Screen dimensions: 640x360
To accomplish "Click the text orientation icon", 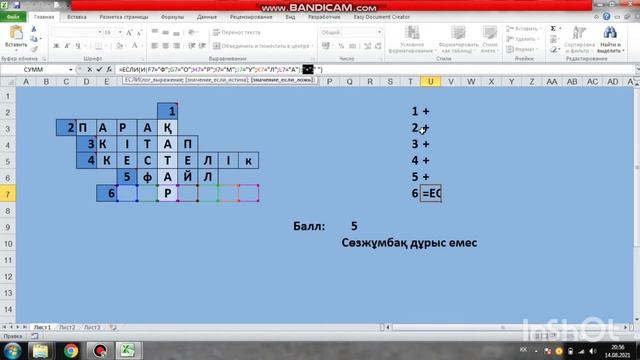I will point(192,32).
